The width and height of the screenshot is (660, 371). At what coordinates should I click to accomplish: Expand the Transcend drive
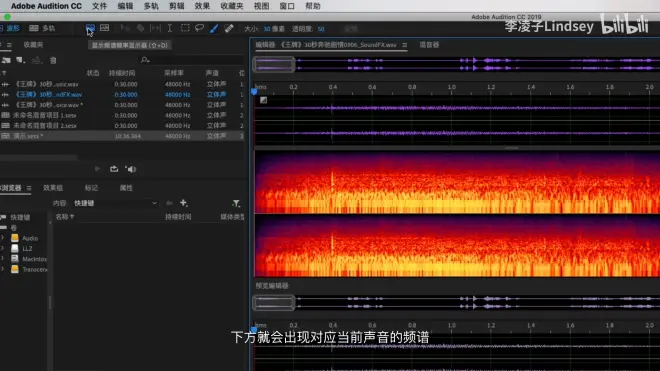(3, 269)
